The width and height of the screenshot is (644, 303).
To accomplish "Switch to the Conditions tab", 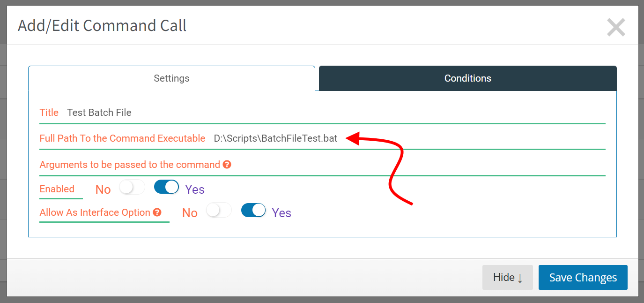I will [467, 78].
